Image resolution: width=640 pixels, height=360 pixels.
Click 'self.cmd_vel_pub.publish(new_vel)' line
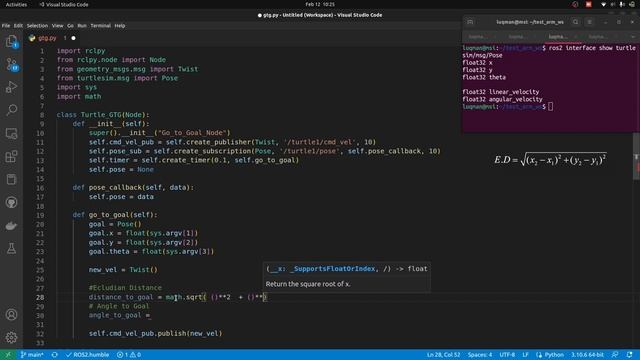tap(156, 333)
